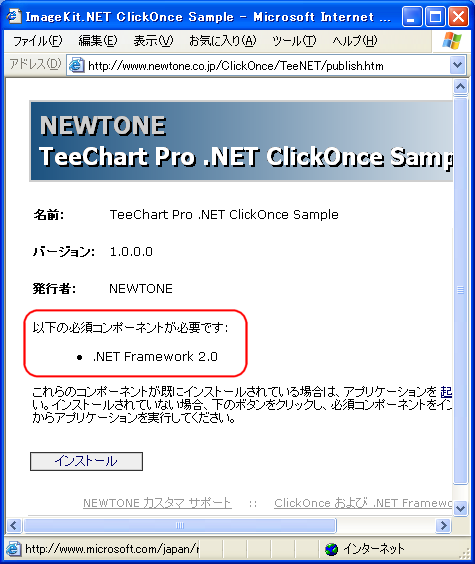Open the ツール(T) menu
Screen dimensions: 475x564
[294, 41]
